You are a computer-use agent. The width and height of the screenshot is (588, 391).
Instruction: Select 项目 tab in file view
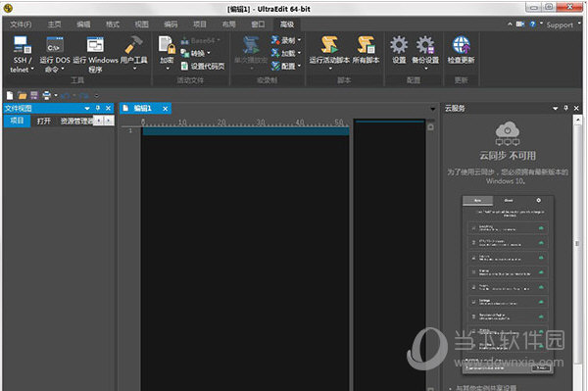click(17, 121)
